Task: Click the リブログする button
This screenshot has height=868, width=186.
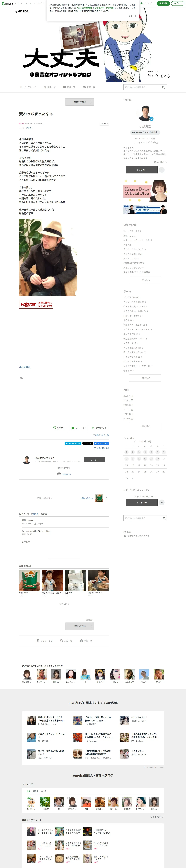Action: [x=99, y=428]
